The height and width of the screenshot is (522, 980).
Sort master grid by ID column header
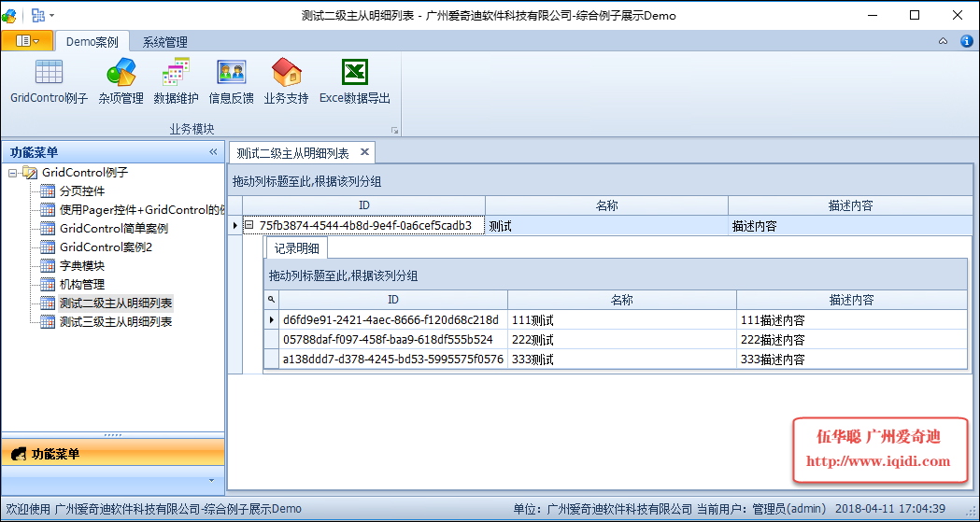(x=363, y=205)
